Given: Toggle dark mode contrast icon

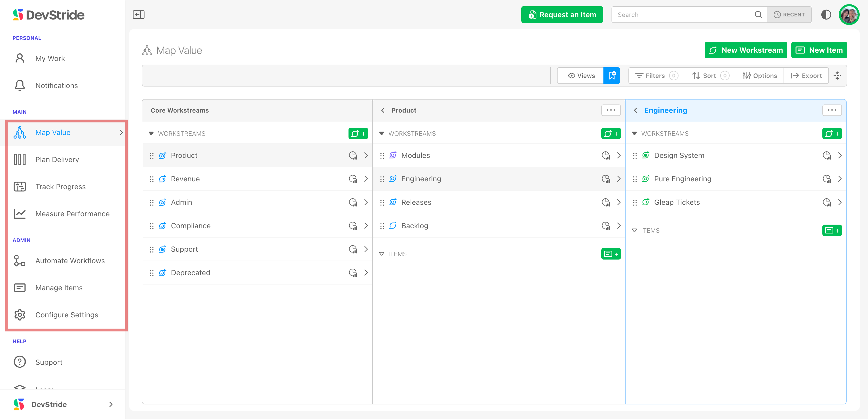Looking at the screenshot, I should pyautogui.click(x=826, y=15).
